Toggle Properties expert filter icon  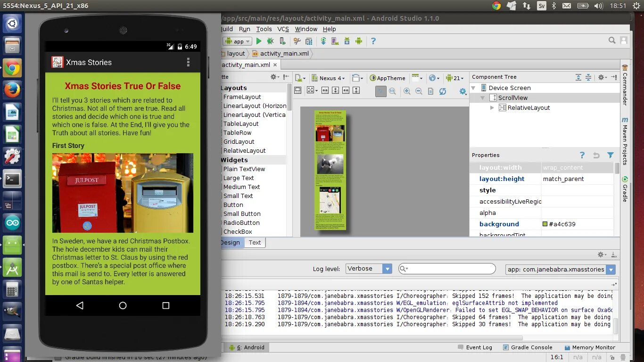pyautogui.click(x=611, y=155)
